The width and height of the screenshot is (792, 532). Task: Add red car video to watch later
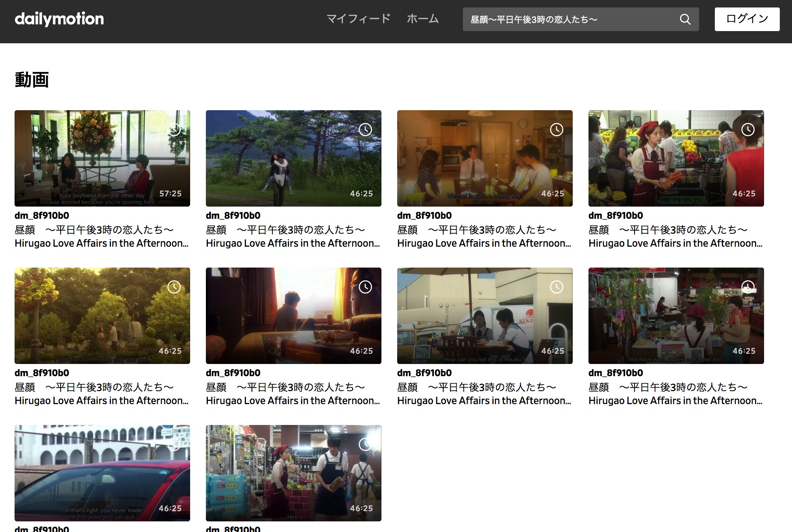174,444
